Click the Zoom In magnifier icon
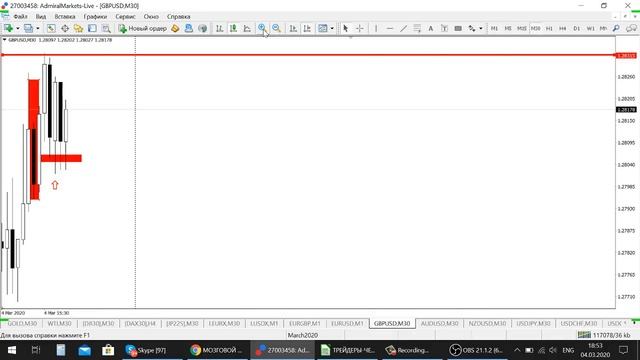640x360 pixels. click(x=262, y=28)
